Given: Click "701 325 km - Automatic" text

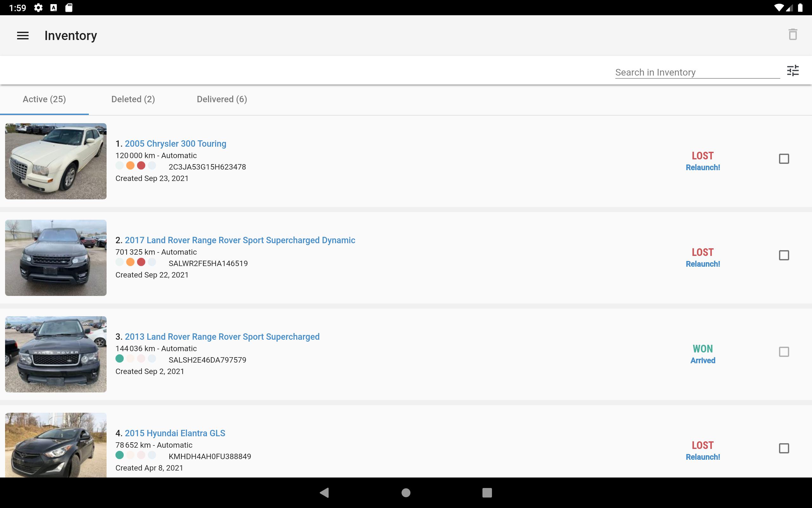Looking at the screenshot, I should pyautogui.click(x=156, y=252).
